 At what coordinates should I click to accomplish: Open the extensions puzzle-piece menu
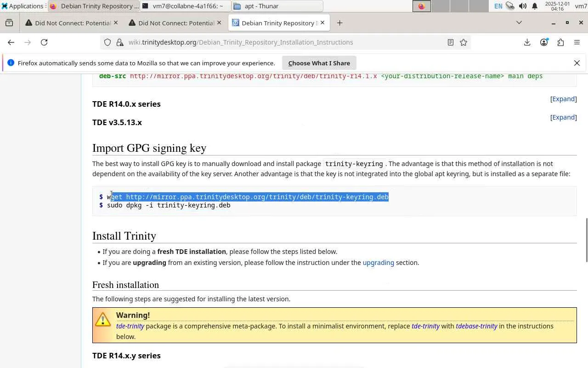click(560, 42)
